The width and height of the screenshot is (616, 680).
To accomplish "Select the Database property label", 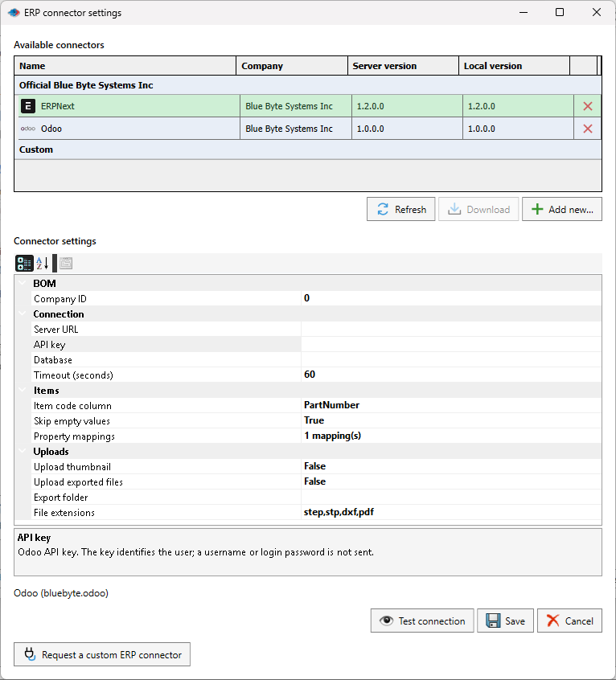I will click(x=53, y=360).
